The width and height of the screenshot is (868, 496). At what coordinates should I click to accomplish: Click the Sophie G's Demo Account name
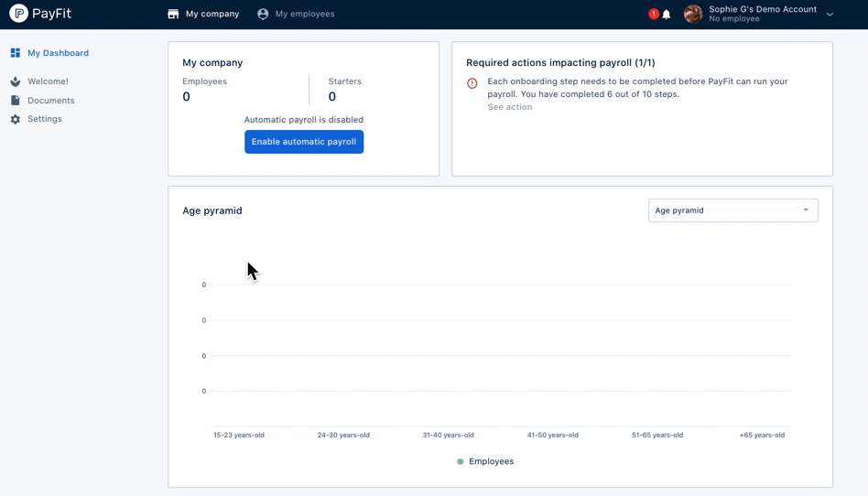[763, 9]
